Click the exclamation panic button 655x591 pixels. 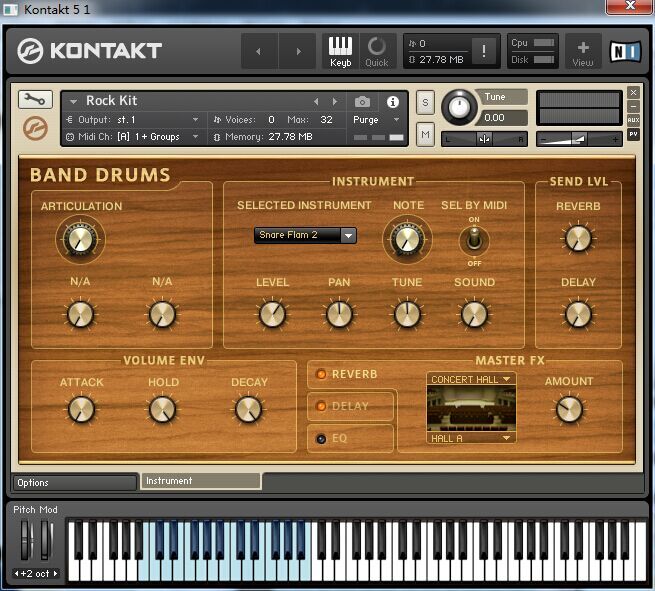pyautogui.click(x=484, y=51)
